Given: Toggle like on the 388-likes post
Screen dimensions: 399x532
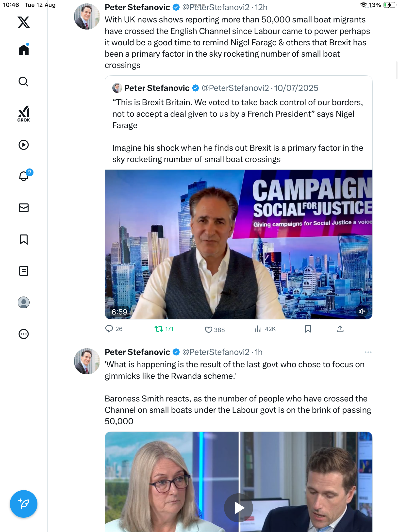Looking at the screenshot, I should [209, 330].
